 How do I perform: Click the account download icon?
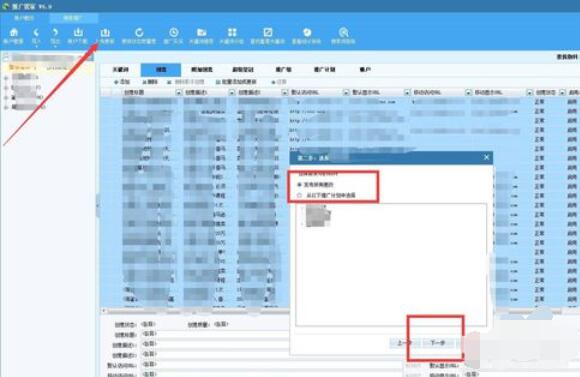click(x=78, y=33)
